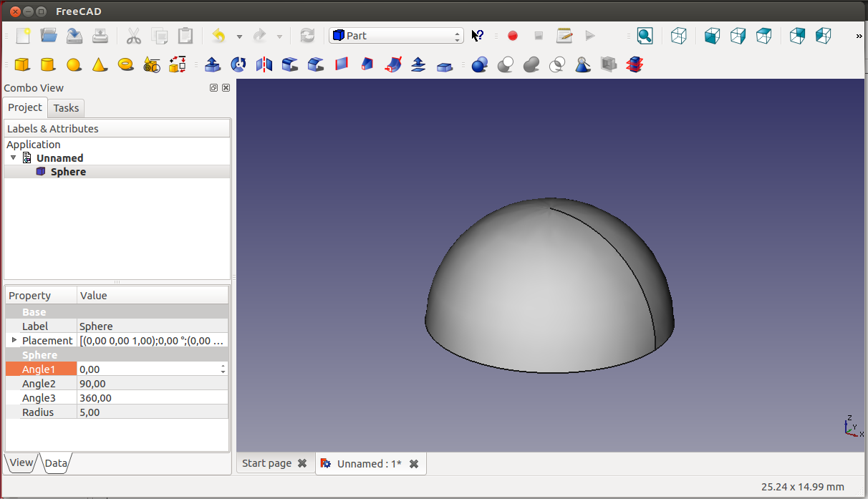
Task: Open the Part workbench selector dropdown
Action: (x=396, y=36)
